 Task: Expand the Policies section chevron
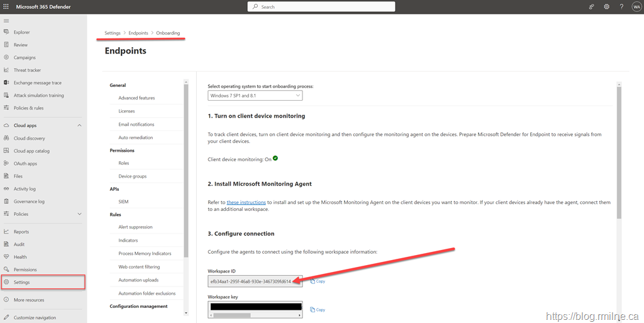click(x=79, y=214)
